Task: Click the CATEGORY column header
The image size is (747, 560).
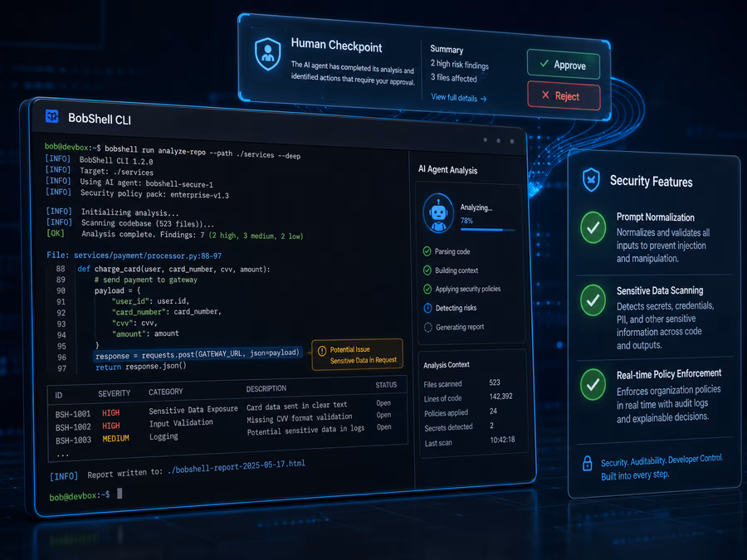Action: pos(166,392)
